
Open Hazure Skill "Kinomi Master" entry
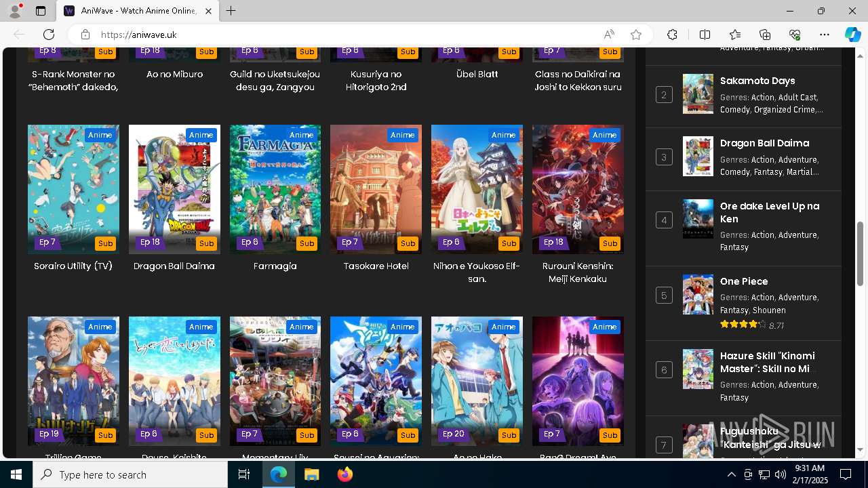(x=767, y=363)
